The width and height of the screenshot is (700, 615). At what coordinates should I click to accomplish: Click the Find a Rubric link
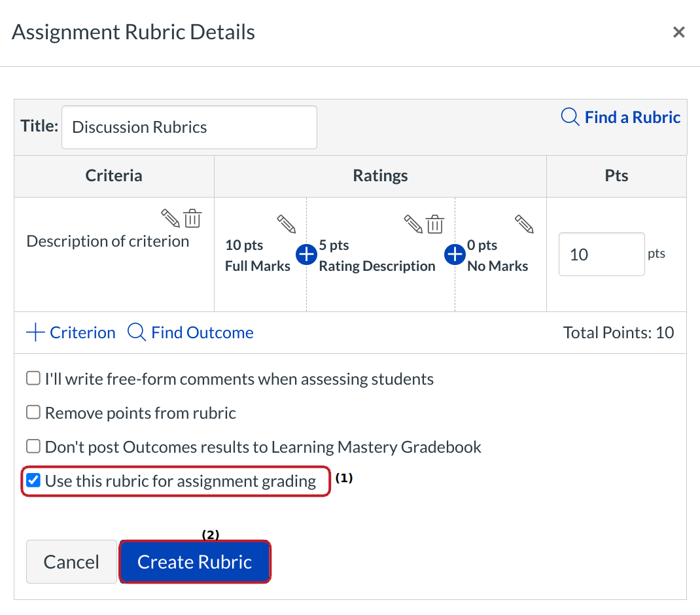(621, 118)
